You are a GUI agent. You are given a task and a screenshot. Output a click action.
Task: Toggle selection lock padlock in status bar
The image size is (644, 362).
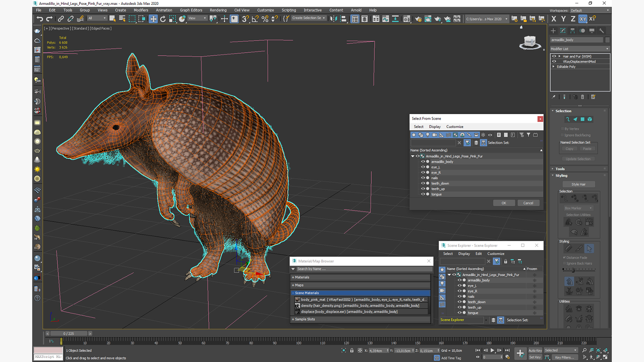pyautogui.click(x=352, y=350)
